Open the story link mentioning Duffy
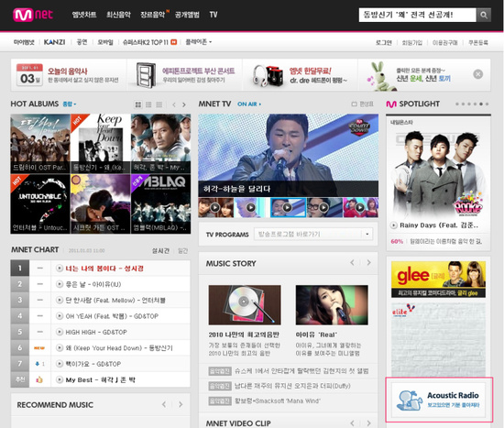The width and height of the screenshot is (504, 428). pos(292,386)
